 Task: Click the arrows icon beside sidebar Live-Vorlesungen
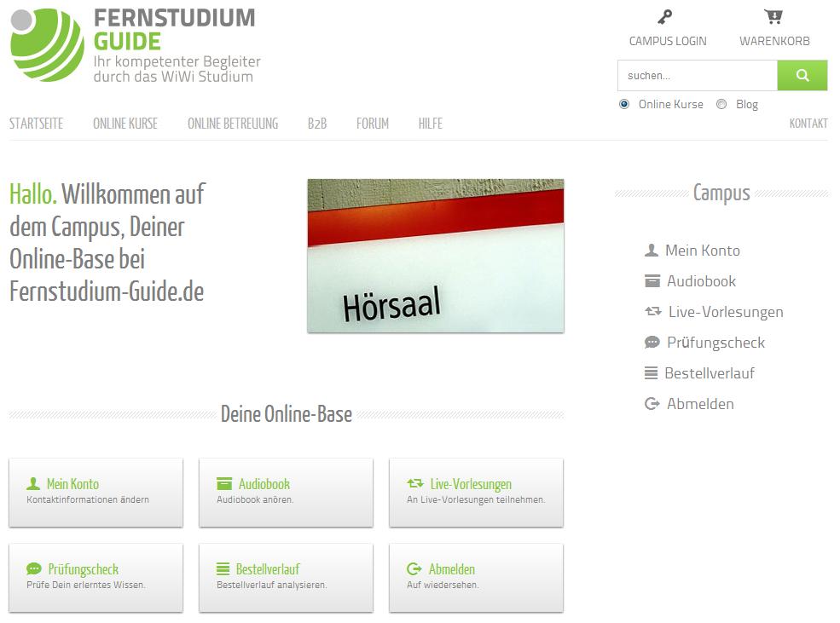[x=653, y=311]
